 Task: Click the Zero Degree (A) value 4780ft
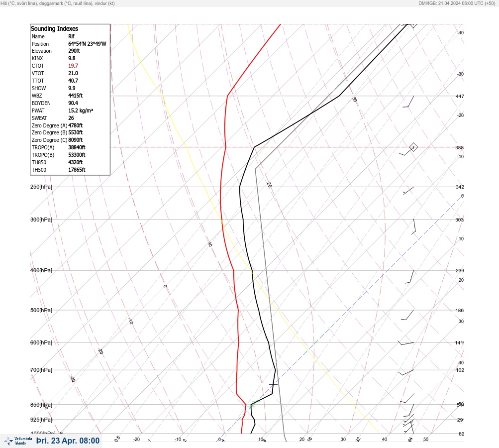(76, 125)
